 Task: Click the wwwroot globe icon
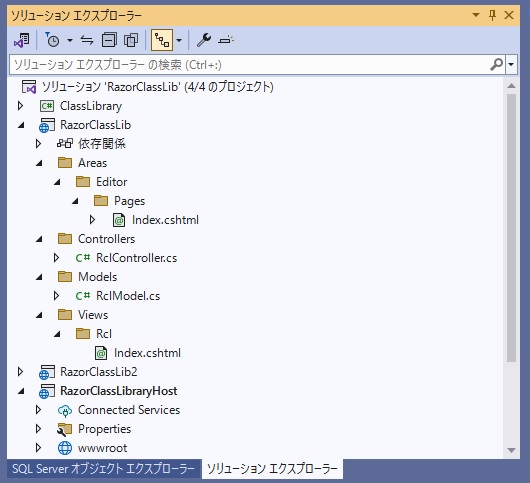point(65,448)
